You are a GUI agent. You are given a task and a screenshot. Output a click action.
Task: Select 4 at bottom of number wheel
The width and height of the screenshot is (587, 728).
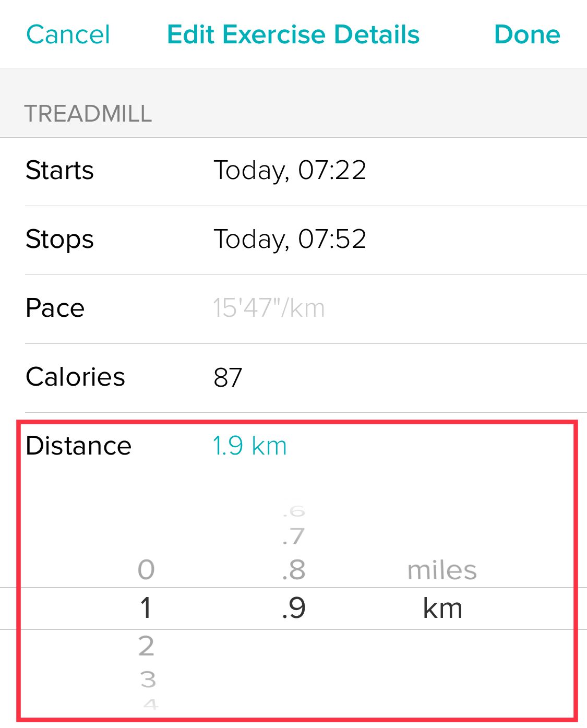point(150,705)
